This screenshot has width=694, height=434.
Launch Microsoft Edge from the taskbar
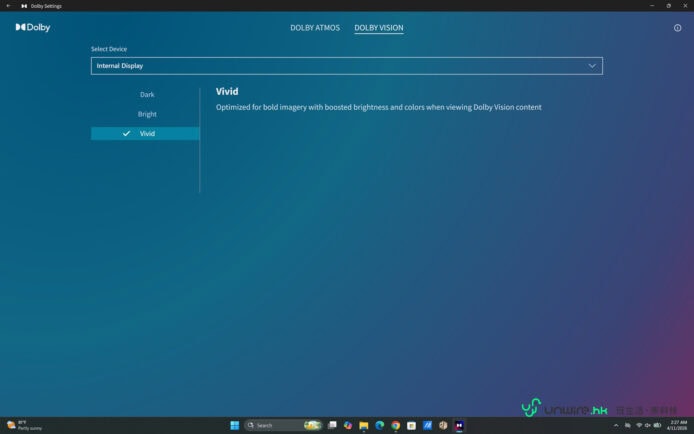click(380, 426)
